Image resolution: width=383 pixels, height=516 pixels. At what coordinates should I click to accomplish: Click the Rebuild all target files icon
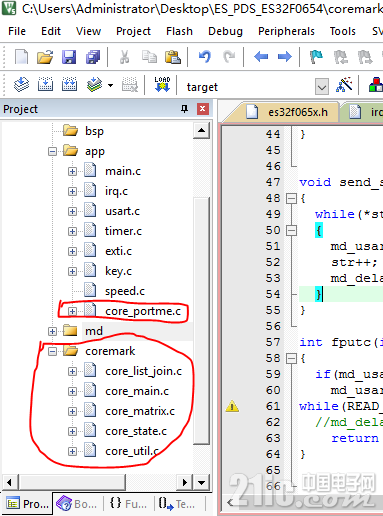(x=69, y=84)
